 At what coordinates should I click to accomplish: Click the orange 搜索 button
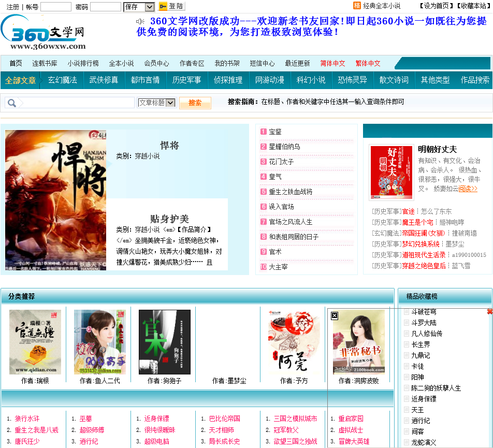[195, 103]
